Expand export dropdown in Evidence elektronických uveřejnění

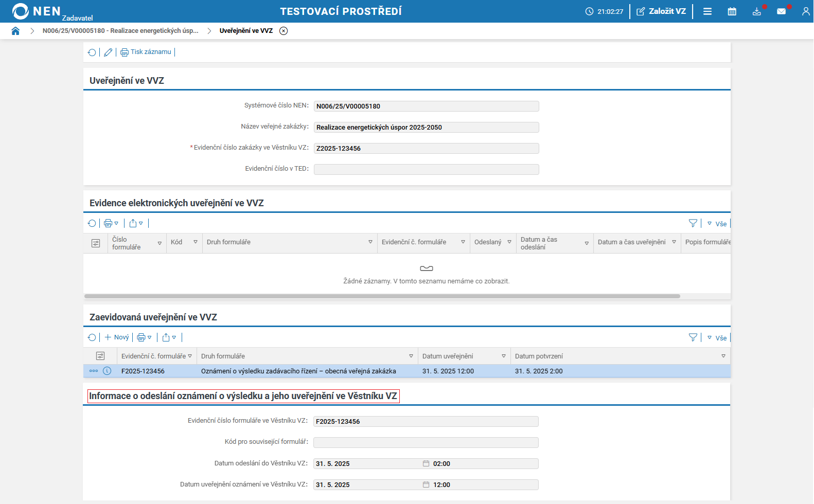[136, 223]
